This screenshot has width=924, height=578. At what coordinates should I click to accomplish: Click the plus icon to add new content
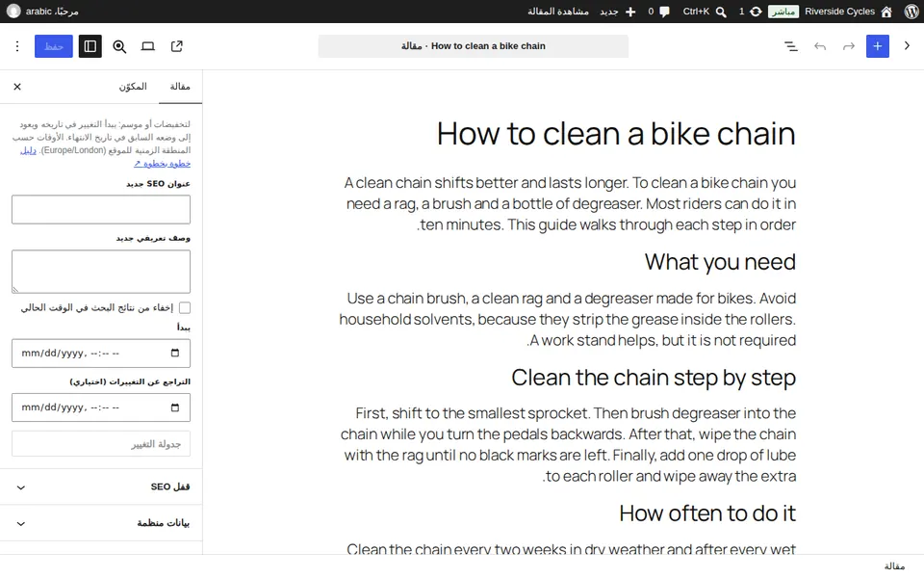[x=630, y=12]
